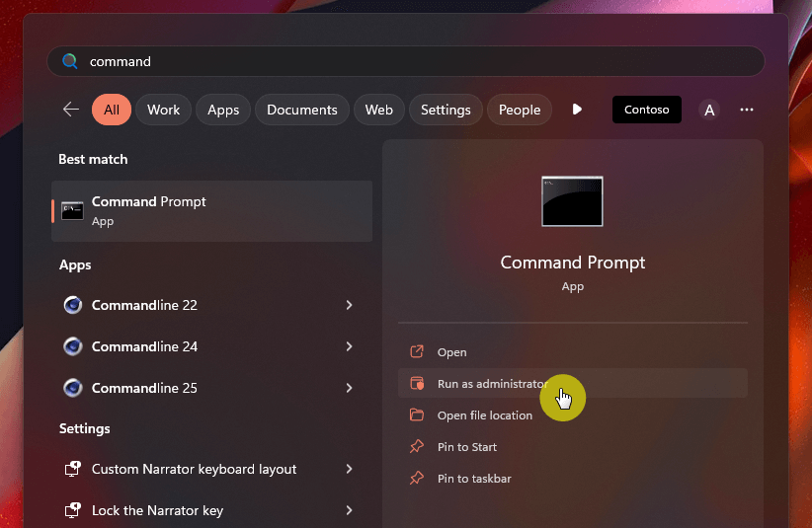Switch to the People filter tab
The height and width of the screenshot is (528, 812).
coord(520,110)
